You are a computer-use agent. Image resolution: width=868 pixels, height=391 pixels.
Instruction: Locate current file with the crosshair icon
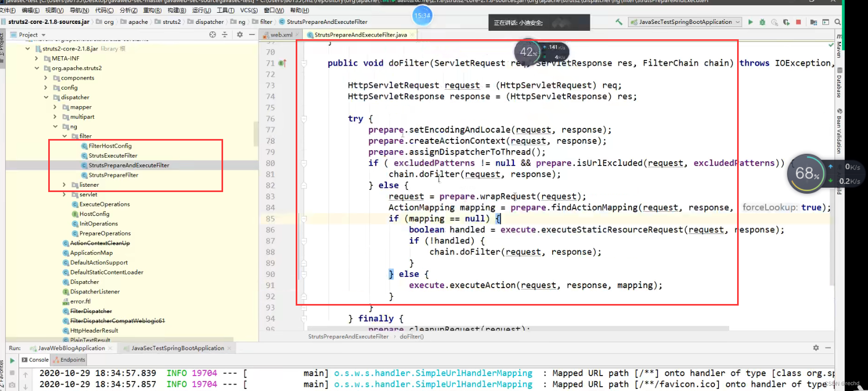(x=212, y=34)
